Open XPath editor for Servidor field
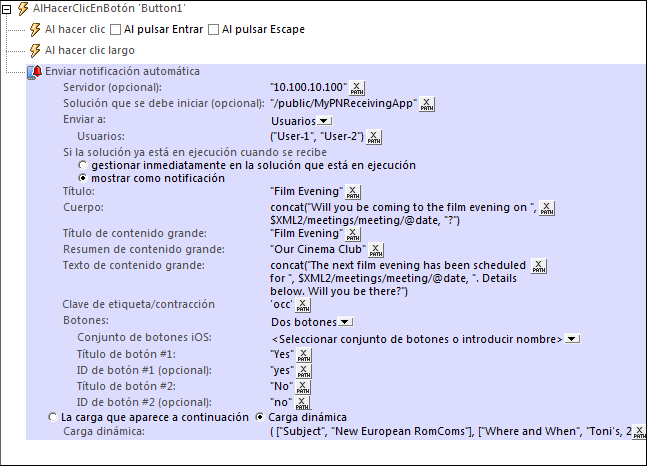This screenshot has width=647, height=466. (x=357, y=88)
